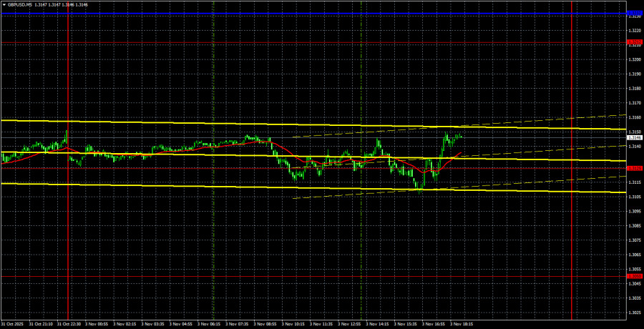The image size is (644, 329).
Task: Select the right red vertical line
Action: [572, 215]
